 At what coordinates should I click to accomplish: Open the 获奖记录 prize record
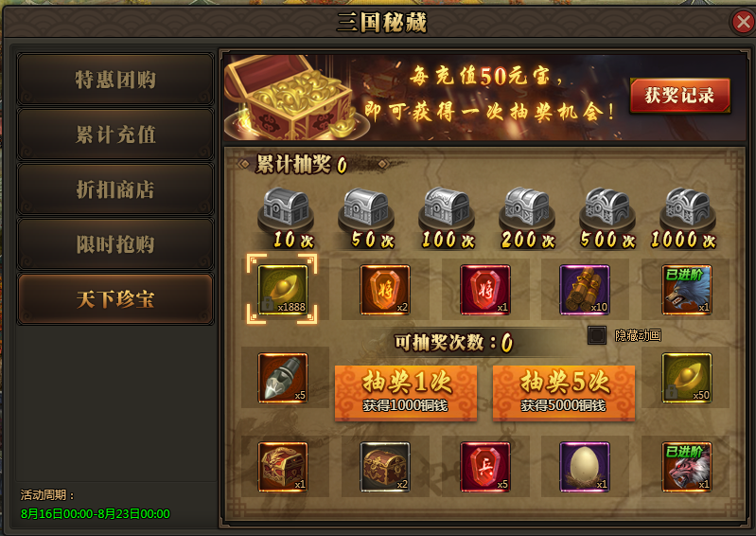point(679,96)
